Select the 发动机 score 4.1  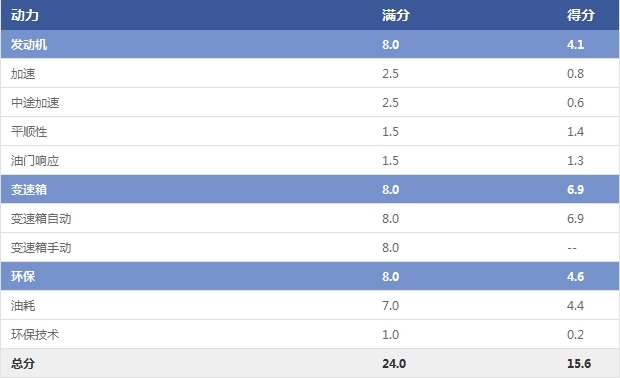tap(575, 44)
